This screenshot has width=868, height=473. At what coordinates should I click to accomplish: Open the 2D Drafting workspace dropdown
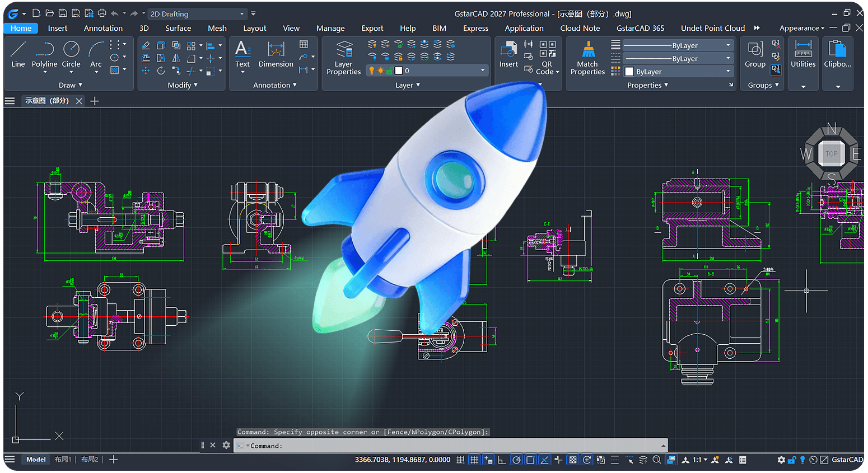click(x=197, y=13)
